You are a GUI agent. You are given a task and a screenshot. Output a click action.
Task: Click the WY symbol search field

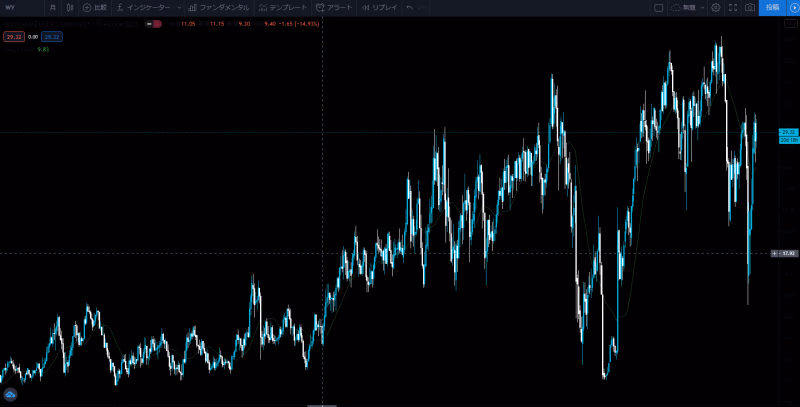(20, 7)
